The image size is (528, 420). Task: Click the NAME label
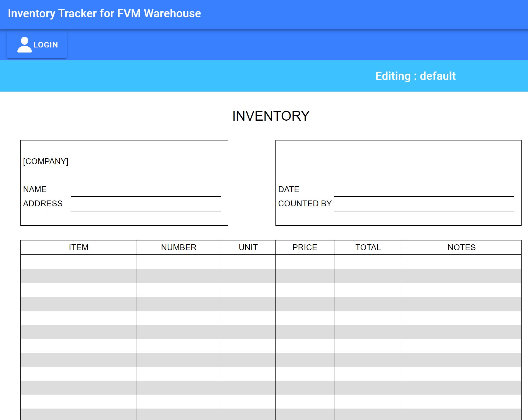pyautogui.click(x=35, y=189)
